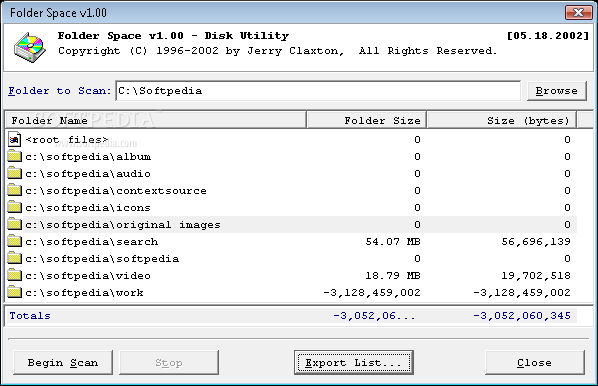Click the Totals label
598x386 pixels.
click(30, 316)
